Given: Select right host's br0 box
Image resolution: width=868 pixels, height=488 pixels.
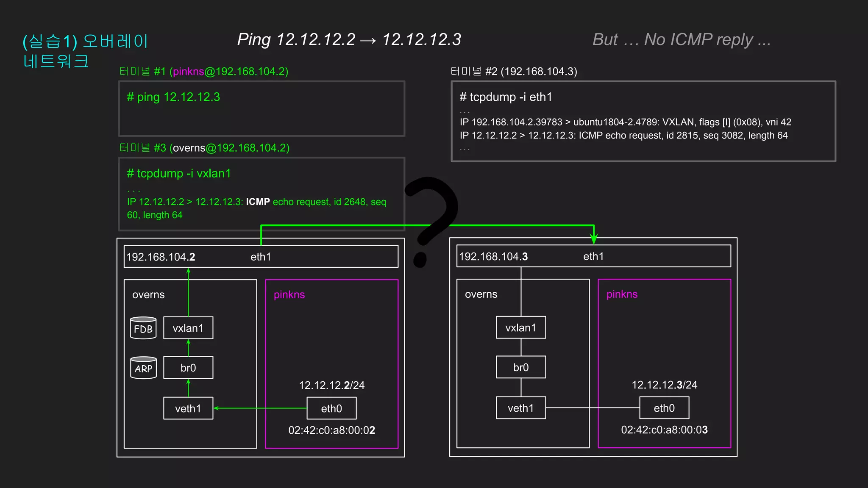Looking at the screenshot, I should 521,367.
